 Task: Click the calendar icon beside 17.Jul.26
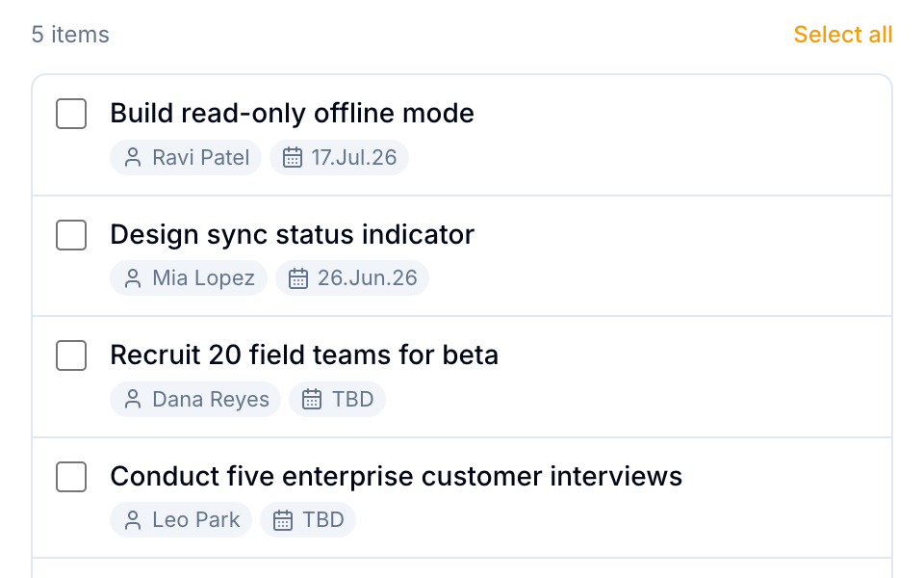pyautogui.click(x=293, y=157)
